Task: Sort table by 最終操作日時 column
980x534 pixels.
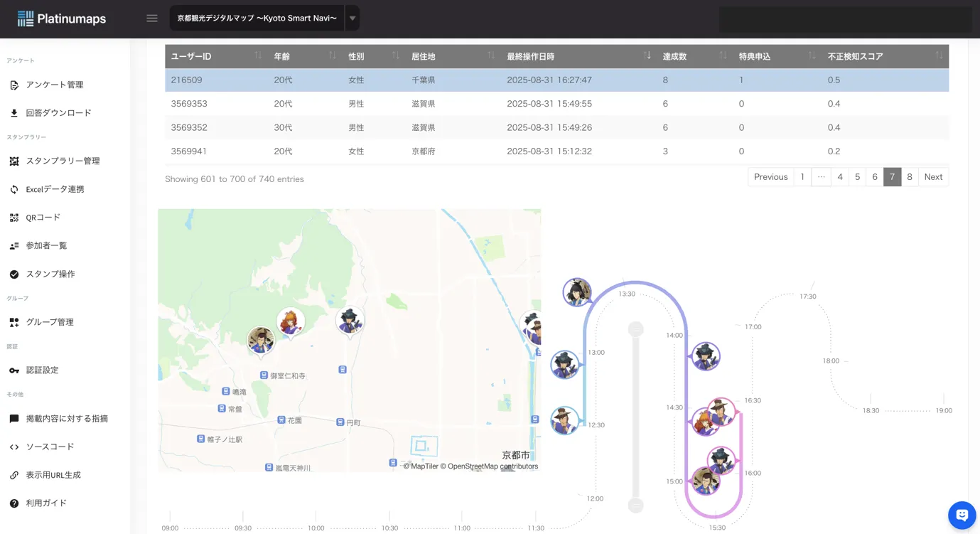Action: (578, 56)
